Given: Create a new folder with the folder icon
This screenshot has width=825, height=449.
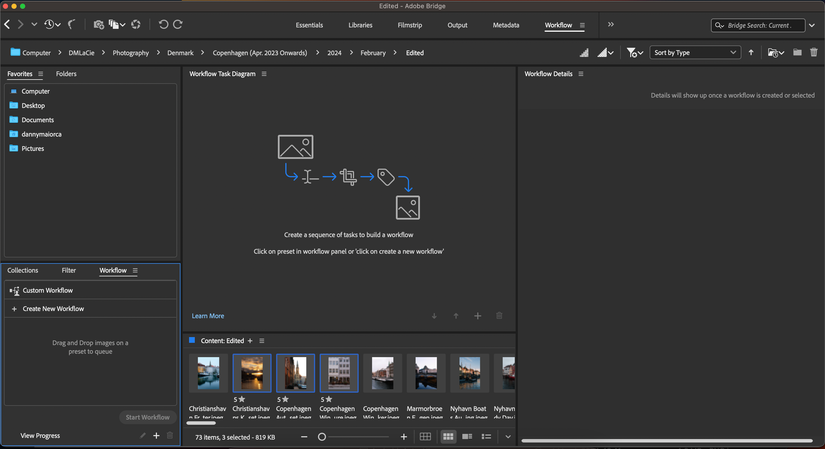Looking at the screenshot, I should click(x=797, y=53).
